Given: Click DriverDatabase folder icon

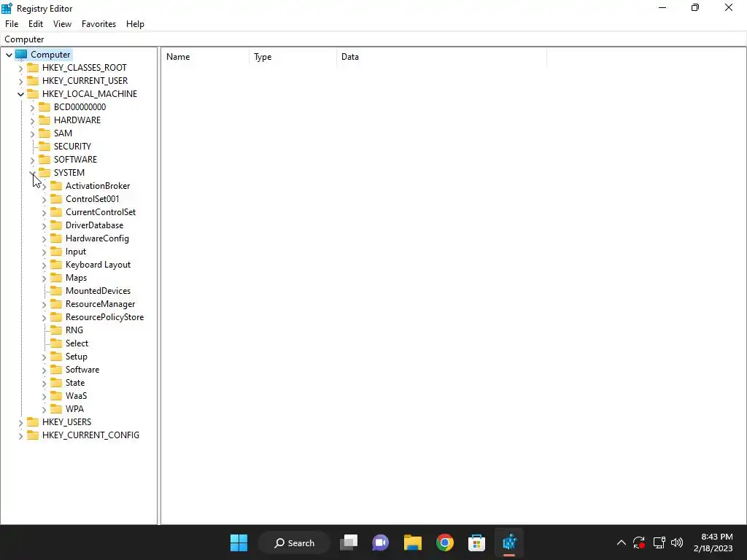Looking at the screenshot, I should point(56,225).
